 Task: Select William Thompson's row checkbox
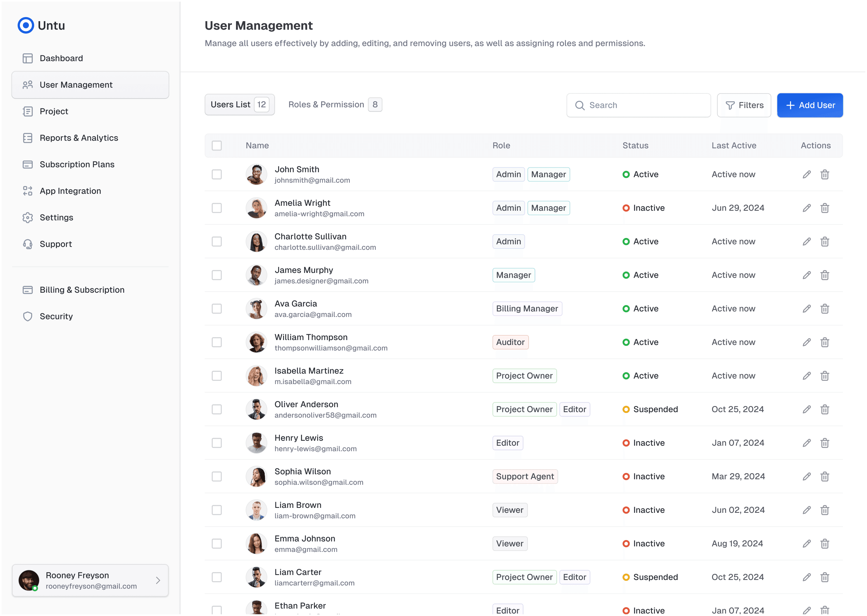point(217,343)
